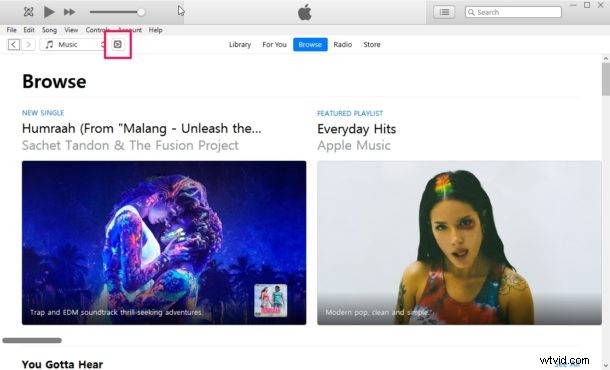Image resolution: width=610 pixels, height=370 pixels.
Task: Open the Help menu
Action: coord(156,30)
